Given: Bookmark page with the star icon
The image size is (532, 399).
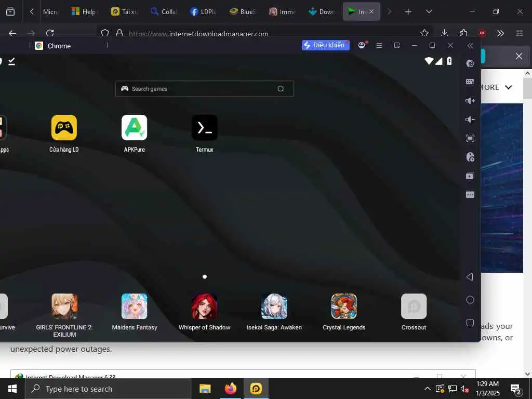Looking at the screenshot, I should [424, 33].
